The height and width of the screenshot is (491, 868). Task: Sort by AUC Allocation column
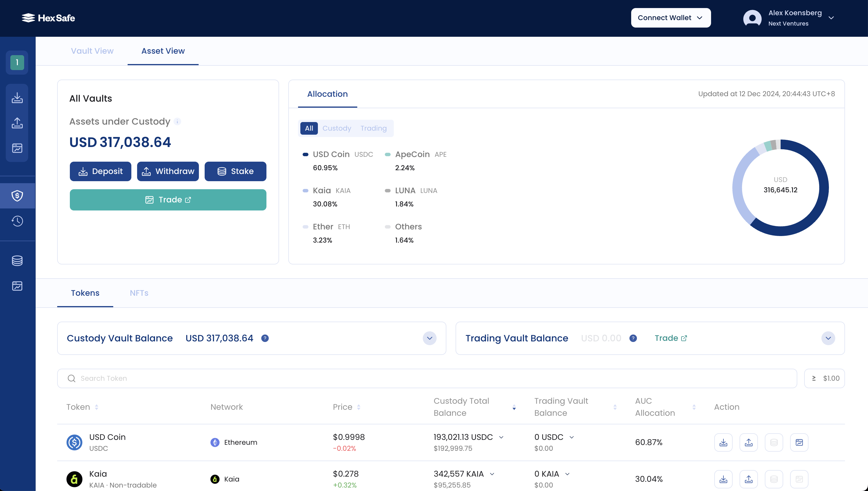point(694,407)
